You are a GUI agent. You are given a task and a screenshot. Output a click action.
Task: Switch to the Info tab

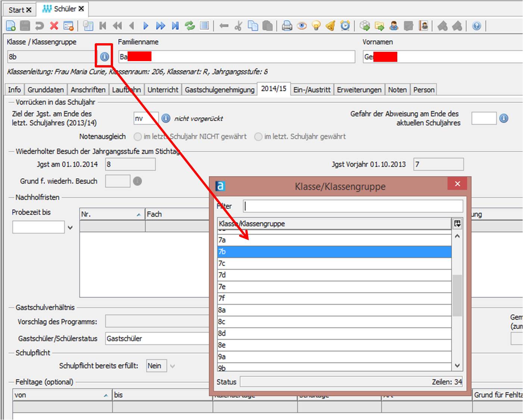click(x=15, y=90)
